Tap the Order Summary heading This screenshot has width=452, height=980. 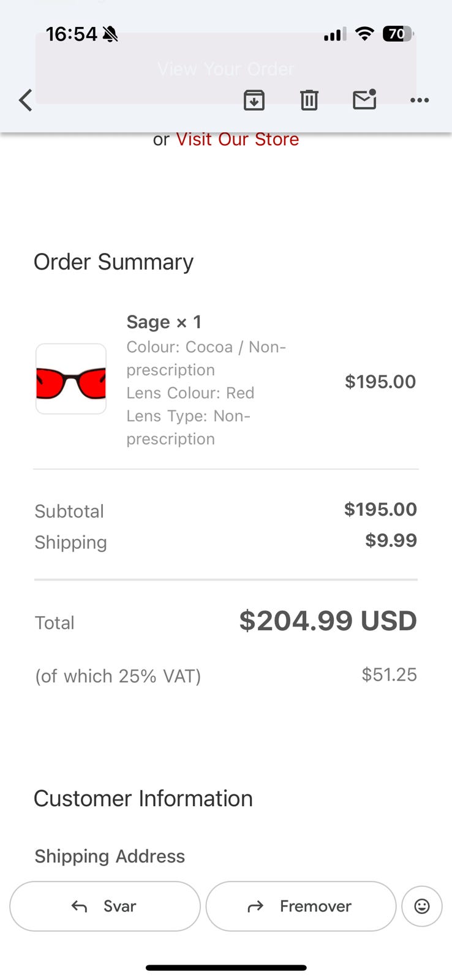tap(113, 262)
